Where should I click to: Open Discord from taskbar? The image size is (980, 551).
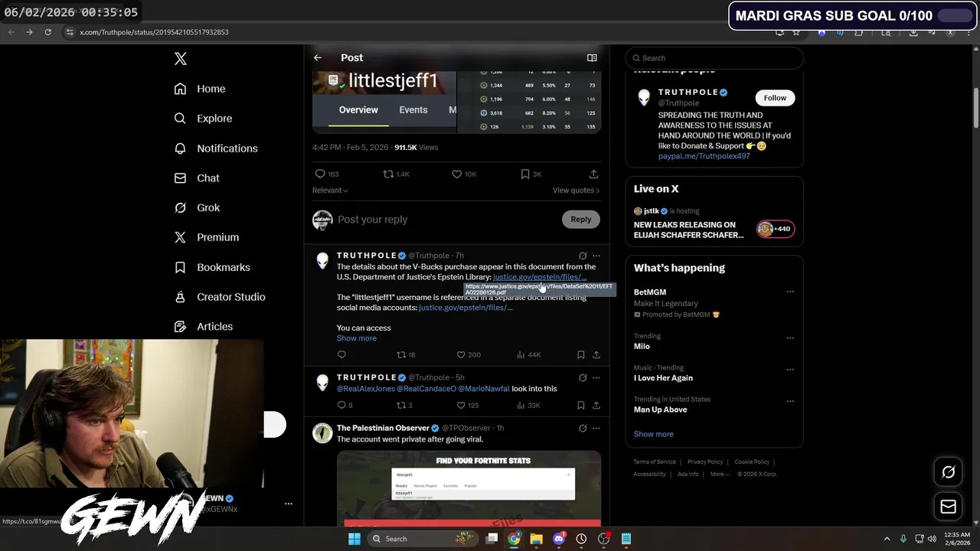coord(559,539)
